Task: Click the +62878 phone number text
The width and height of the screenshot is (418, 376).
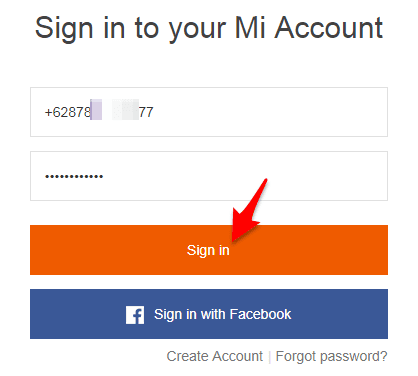Action: point(68,112)
